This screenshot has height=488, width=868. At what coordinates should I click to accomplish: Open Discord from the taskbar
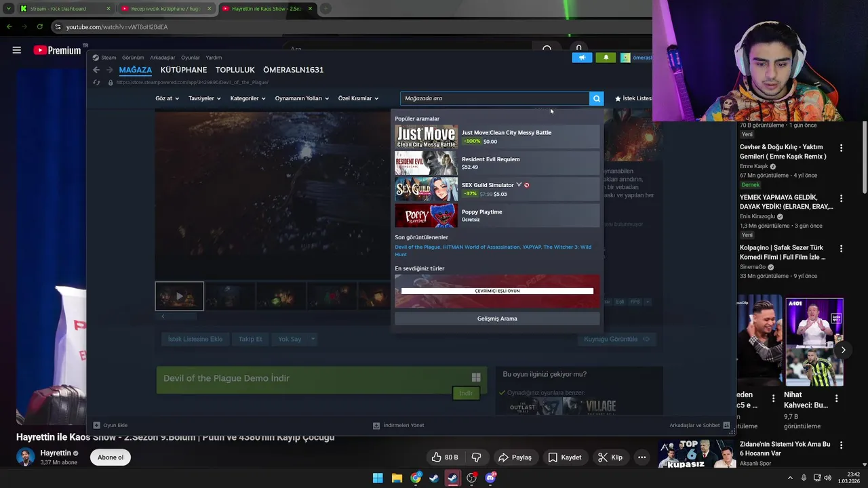490,478
